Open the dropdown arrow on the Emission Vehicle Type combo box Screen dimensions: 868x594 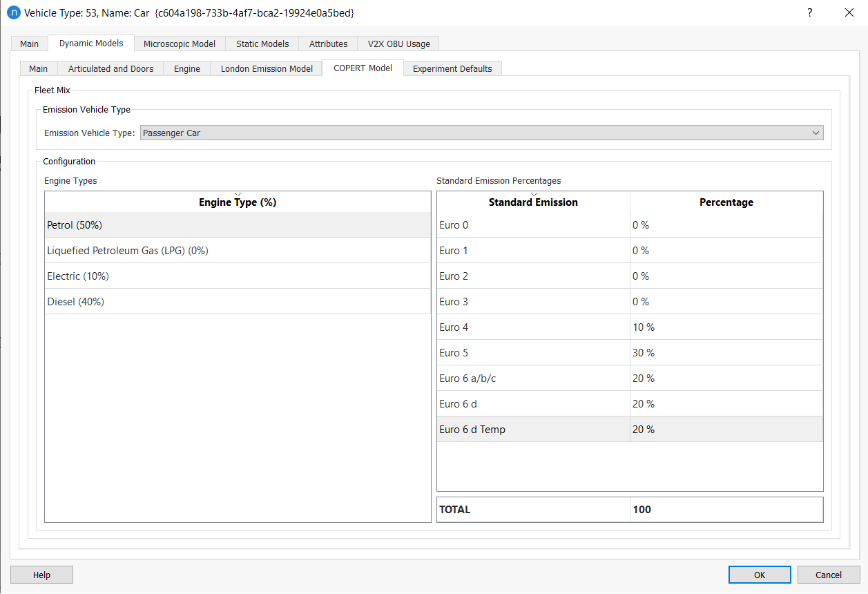(x=816, y=133)
